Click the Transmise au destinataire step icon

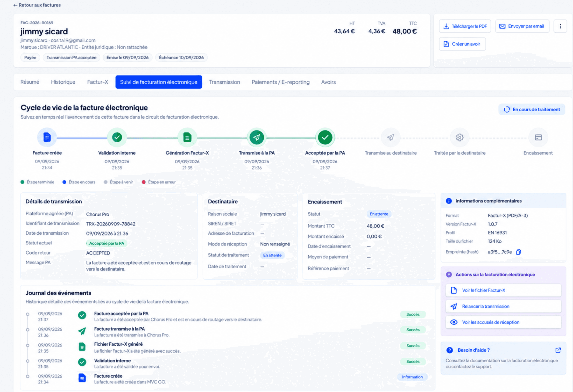391,137
